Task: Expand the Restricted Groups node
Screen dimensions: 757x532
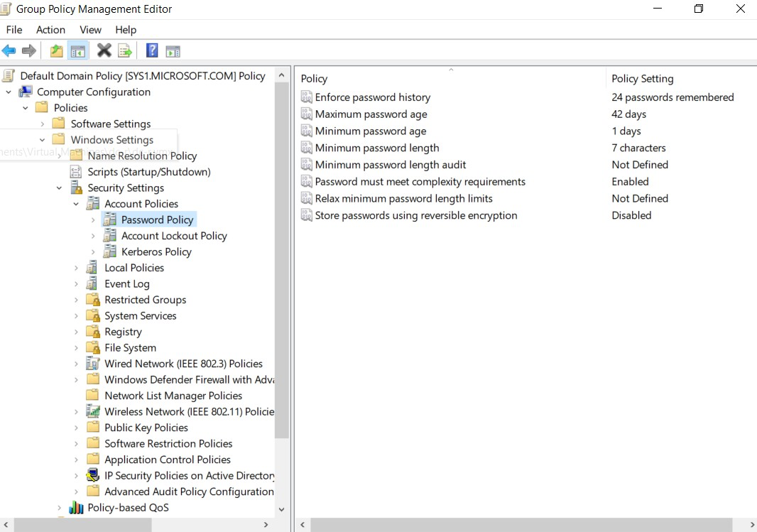Action: point(76,300)
